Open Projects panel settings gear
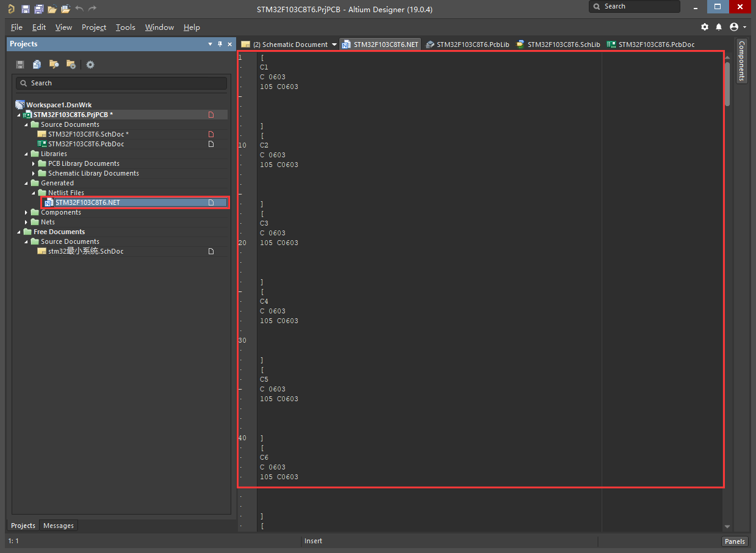 point(90,65)
